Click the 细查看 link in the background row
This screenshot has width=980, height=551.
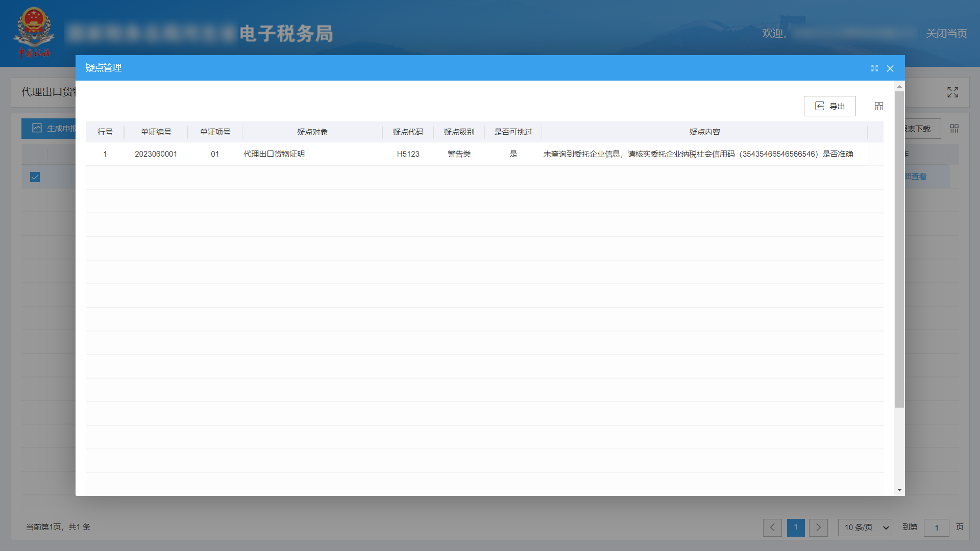916,177
